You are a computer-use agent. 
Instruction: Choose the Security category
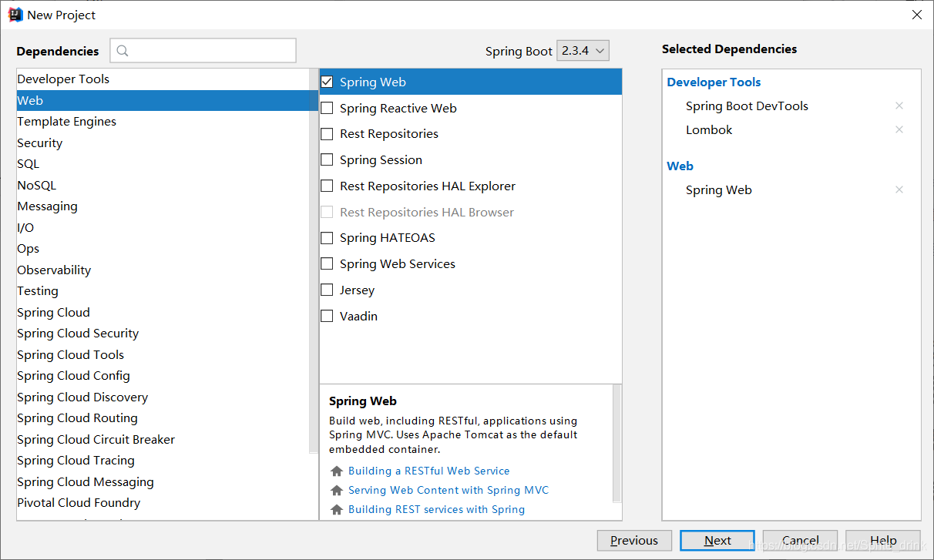point(163,143)
